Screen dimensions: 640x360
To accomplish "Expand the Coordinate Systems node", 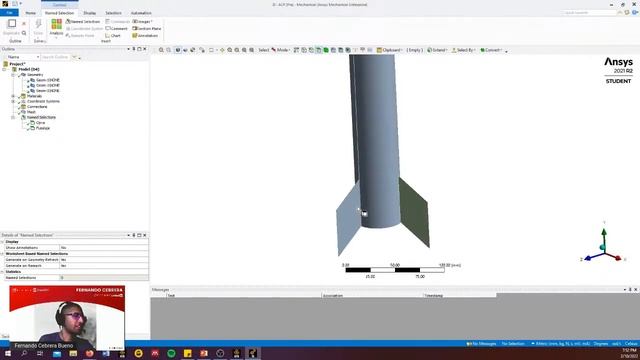I will 13,101.
